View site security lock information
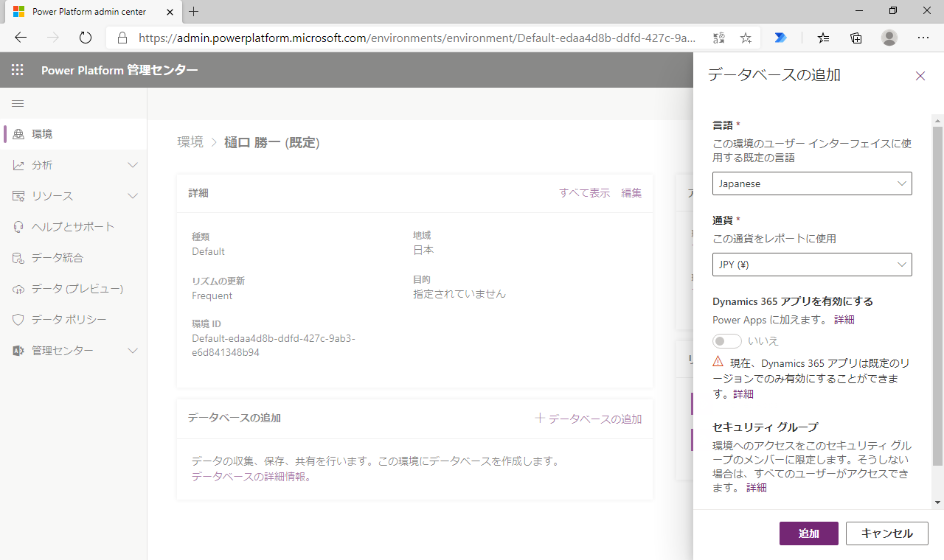This screenshot has height=560, width=944. coord(122,38)
